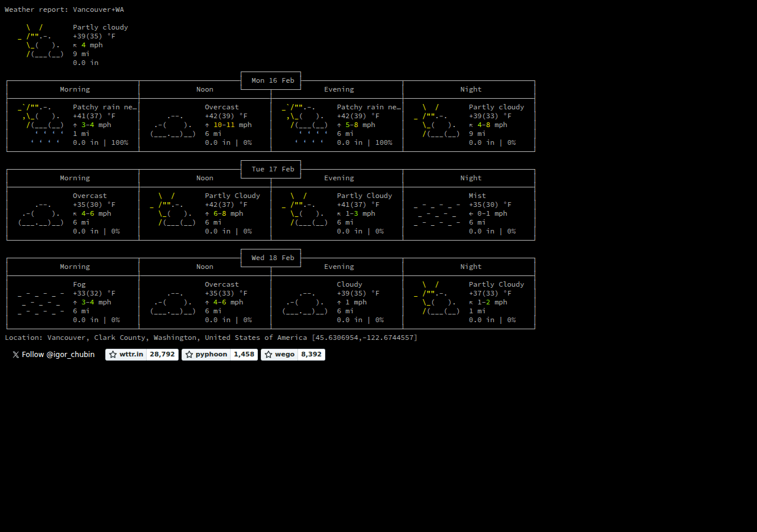Click the Night column header for Monday
The image size is (757, 532).
tap(471, 89)
